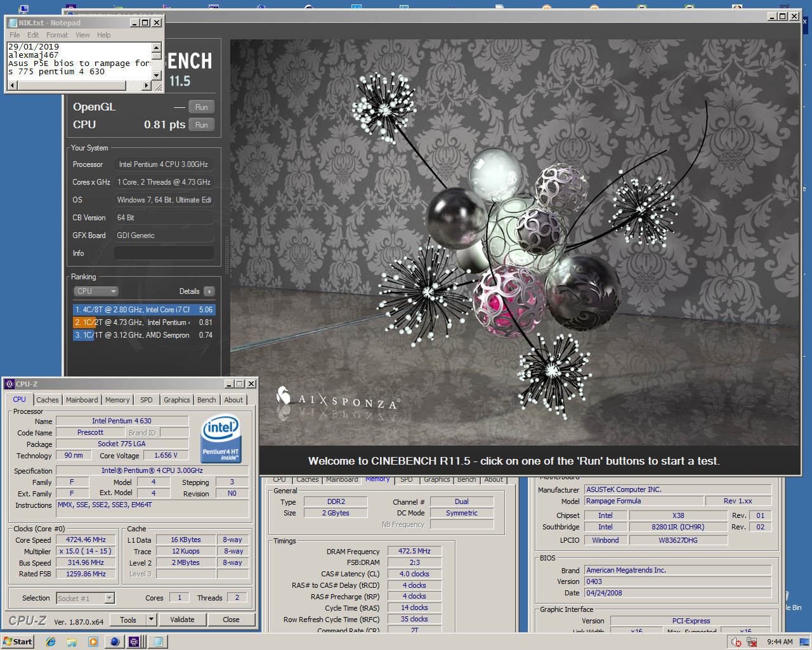
Task: Click Notepad's scroll-up arrow
Action: pyautogui.click(x=157, y=48)
